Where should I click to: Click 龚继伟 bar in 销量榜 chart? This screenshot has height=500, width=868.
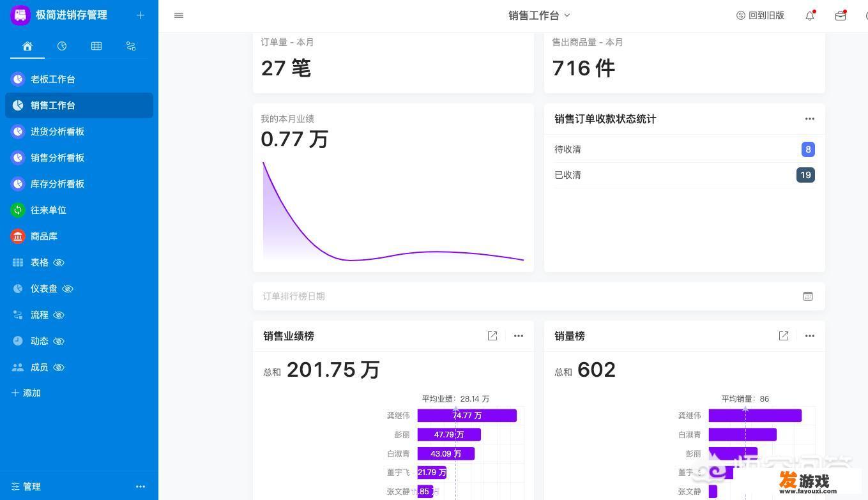coord(755,416)
